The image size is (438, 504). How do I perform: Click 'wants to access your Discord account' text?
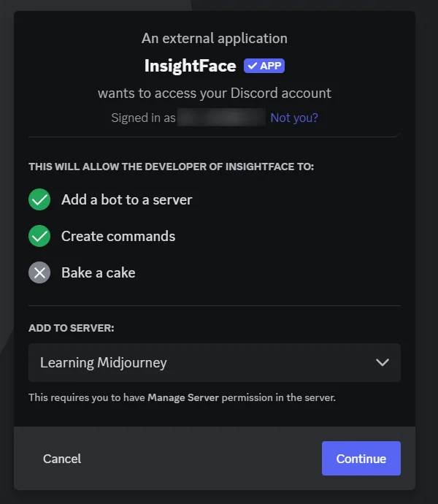point(215,93)
